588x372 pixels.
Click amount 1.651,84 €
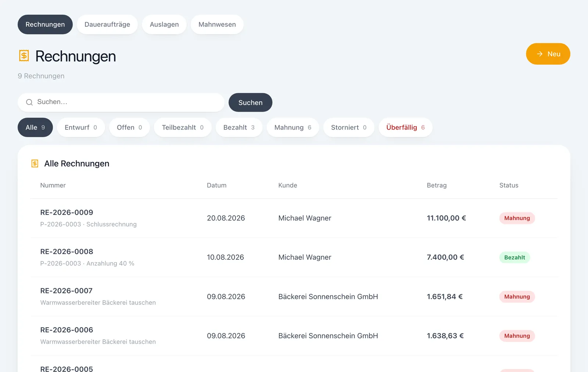tap(445, 297)
